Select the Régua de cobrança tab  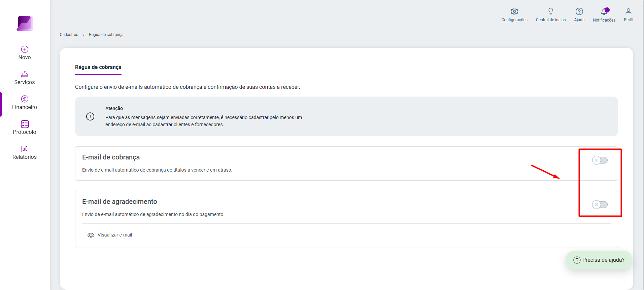(x=98, y=67)
